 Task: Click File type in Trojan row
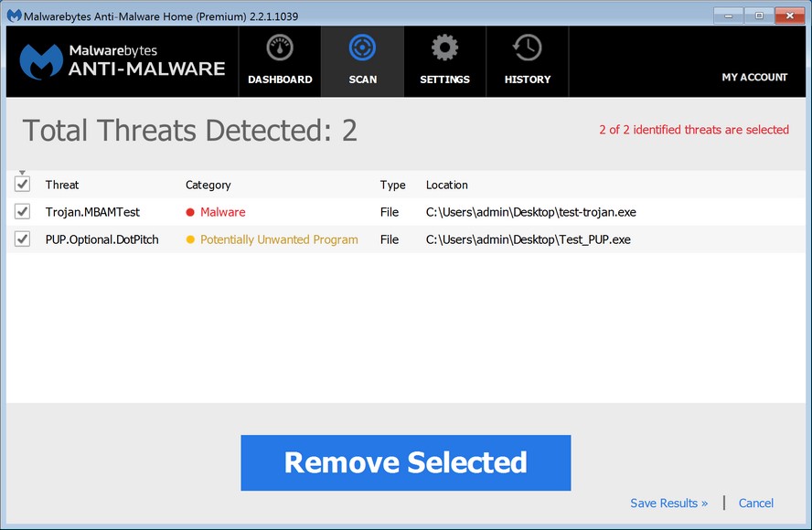tap(390, 212)
